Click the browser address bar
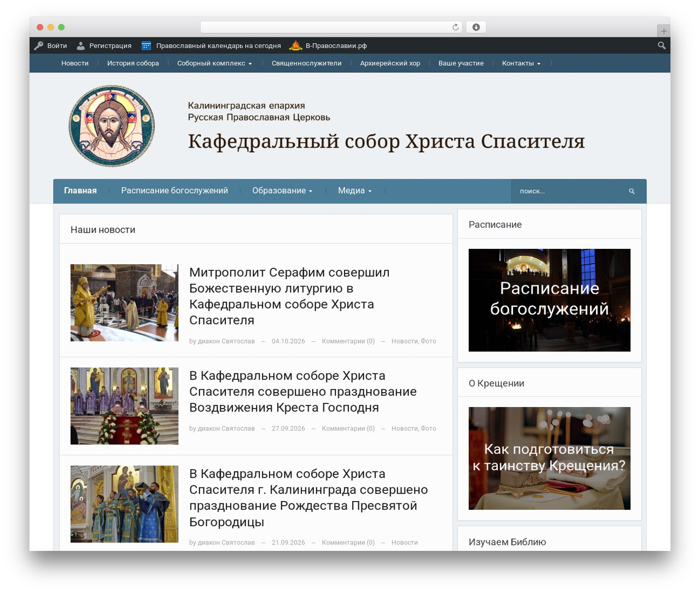Screen dimensions: 700x593 tap(331, 27)
